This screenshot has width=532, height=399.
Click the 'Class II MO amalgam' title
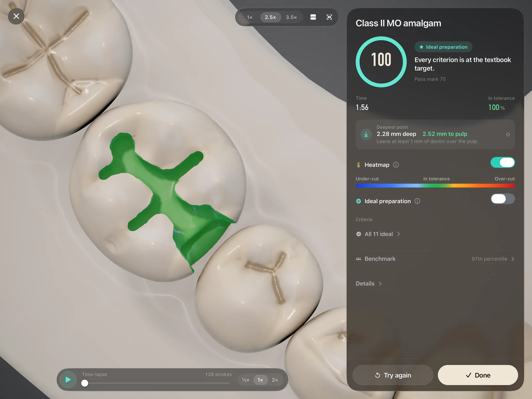point(398,23)
